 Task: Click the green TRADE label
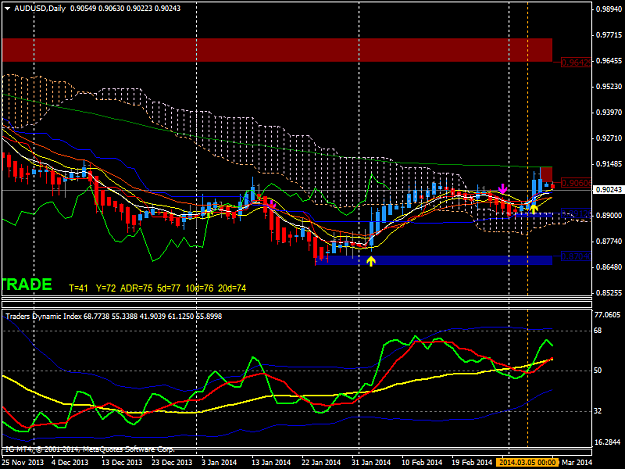coord(27,285)
